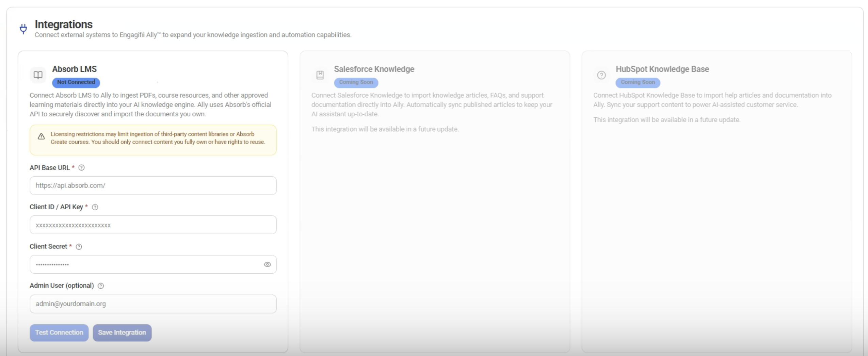Focus the Client ID / API Key field
The width and height of the screenshot is (868, 356).
[x=153, y=225]
